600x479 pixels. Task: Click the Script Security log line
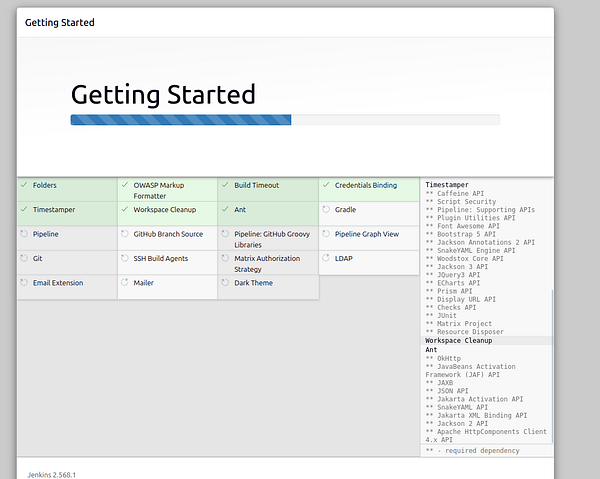click(461, 201)
